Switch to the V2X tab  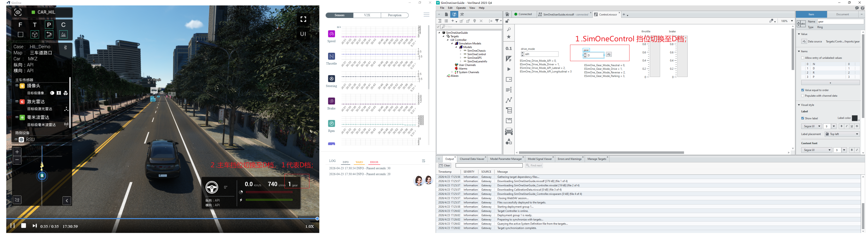[367, 15]
